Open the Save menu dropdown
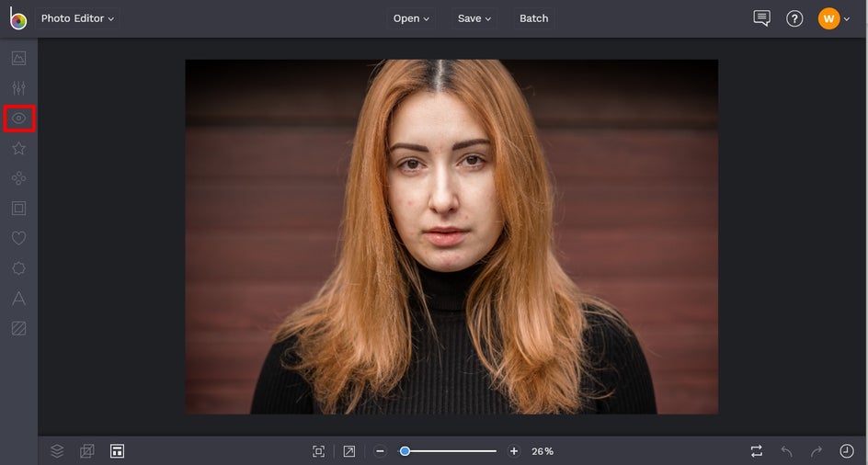Viewport: 868px width, 465px height. coord(474,18)
